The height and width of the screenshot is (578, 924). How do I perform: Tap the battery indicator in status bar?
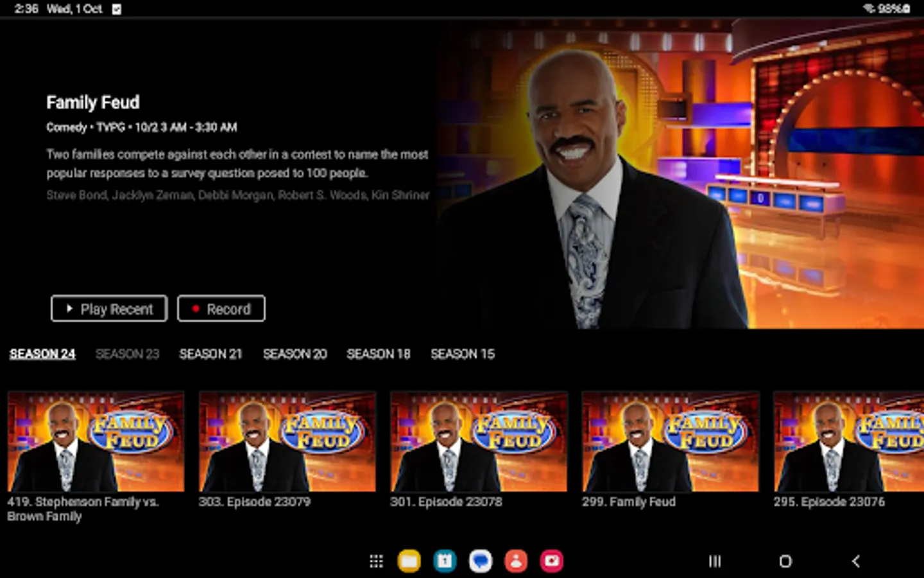894,9
